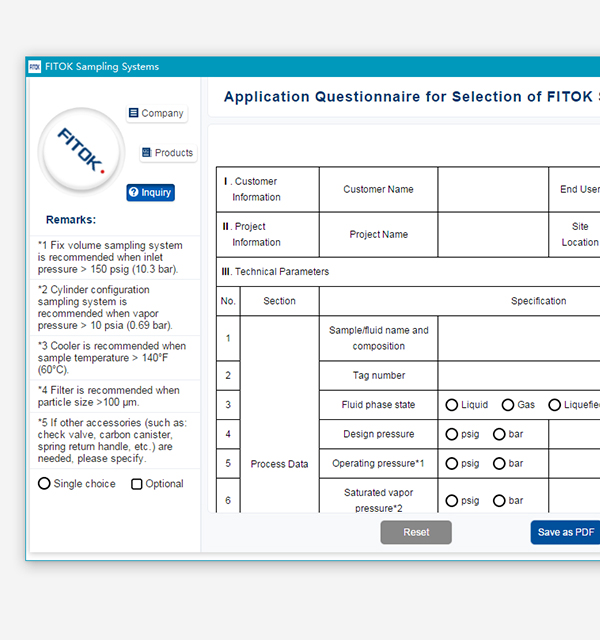Click the Section column header

(280, 301)
